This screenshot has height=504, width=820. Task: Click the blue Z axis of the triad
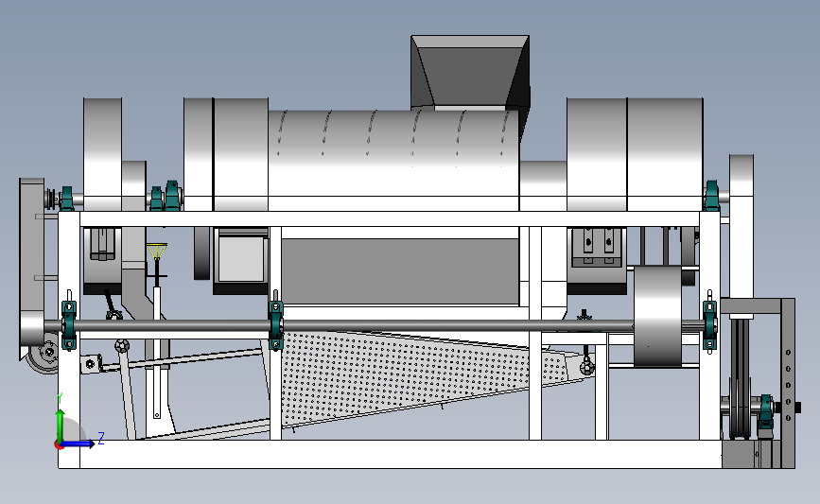pos(79,443)
